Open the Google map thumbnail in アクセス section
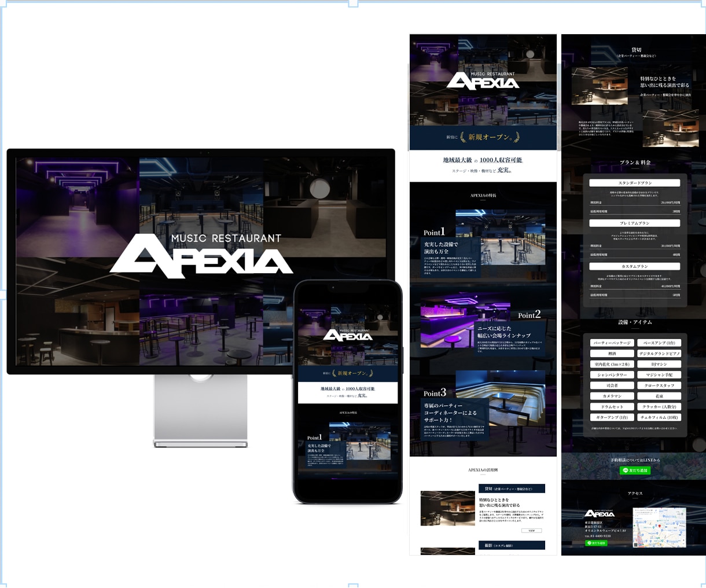The image size is (706, 588). pyautogui.click(x=660, y=527)
